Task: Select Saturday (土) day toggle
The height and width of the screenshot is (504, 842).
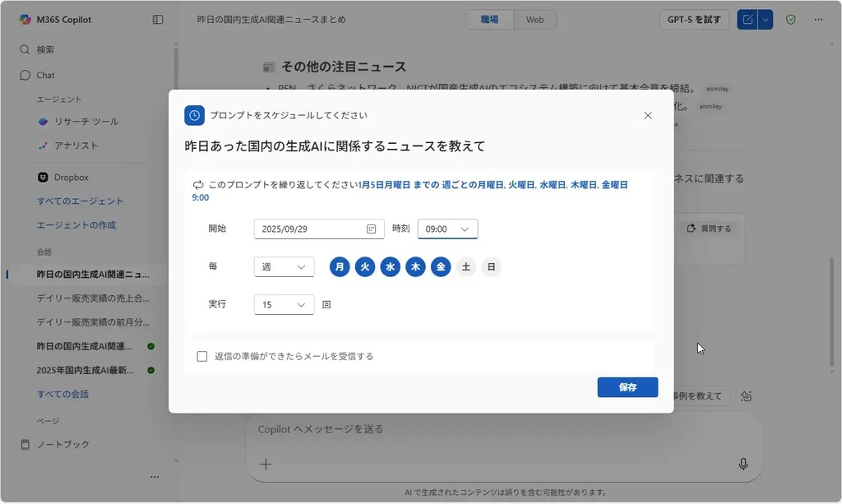Action: [x=466, y=266]
